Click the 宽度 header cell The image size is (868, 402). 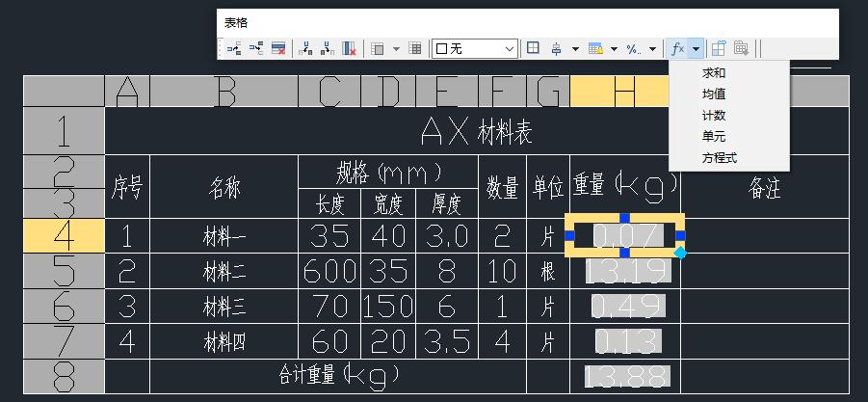(388, 203)
